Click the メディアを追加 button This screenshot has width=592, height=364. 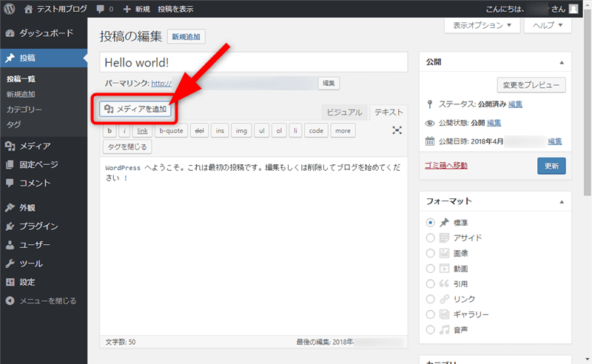[136, 109]
